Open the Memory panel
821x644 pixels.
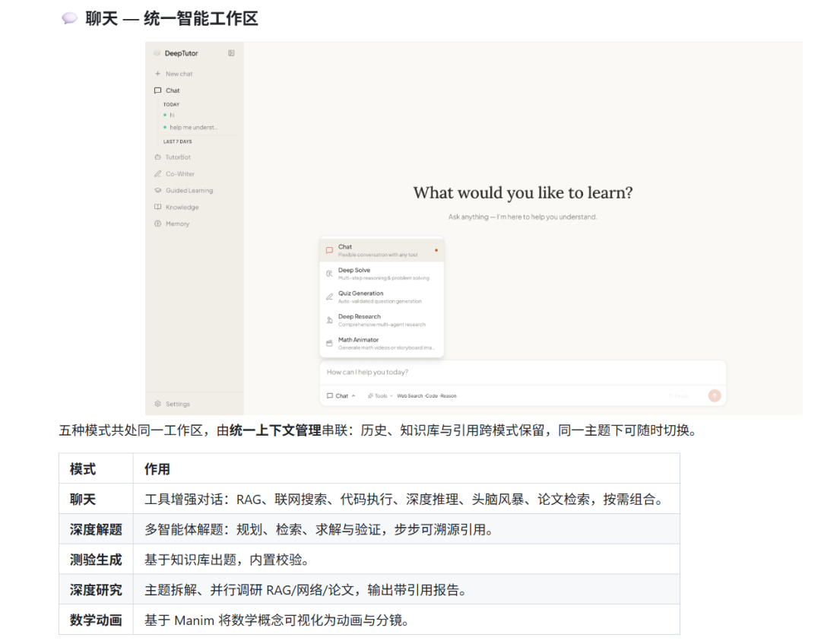(x=176, y=224)
